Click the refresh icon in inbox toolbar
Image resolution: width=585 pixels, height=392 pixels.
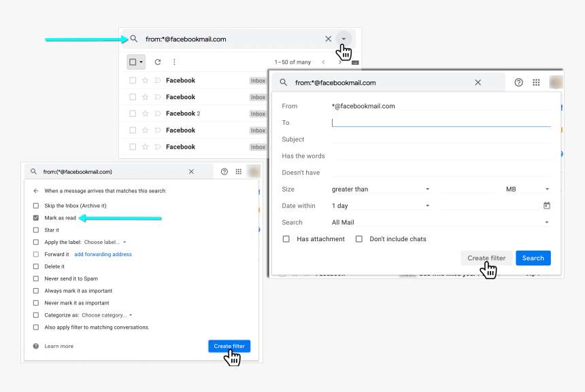[158, 62]
